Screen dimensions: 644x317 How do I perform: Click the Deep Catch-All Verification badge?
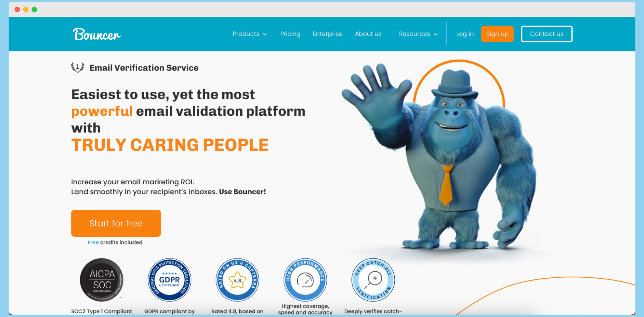pyautogui.click(x=373, y=280)
